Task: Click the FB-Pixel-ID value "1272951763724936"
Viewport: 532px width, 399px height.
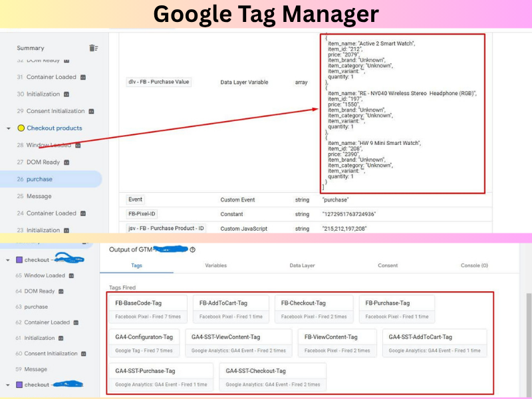Action: [348, 214]
